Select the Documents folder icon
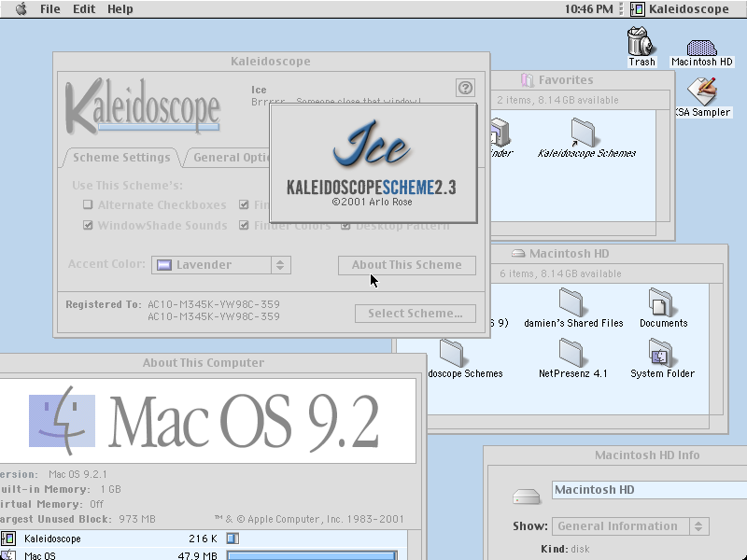Screen dimensions: 747x560 [x=661, y=302]
